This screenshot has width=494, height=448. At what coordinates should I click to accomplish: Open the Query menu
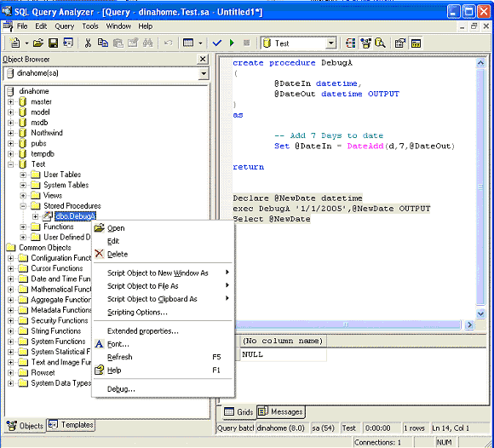point(64,26)
